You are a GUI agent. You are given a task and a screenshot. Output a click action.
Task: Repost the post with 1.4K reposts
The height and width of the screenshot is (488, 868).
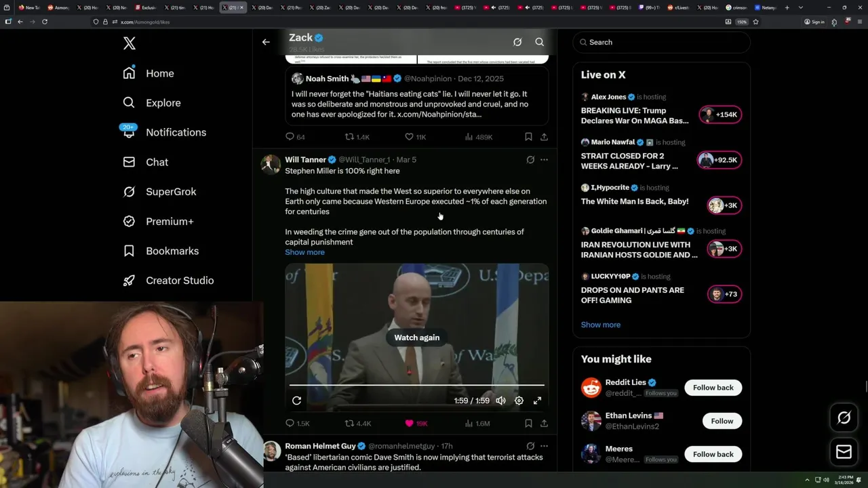357,137
